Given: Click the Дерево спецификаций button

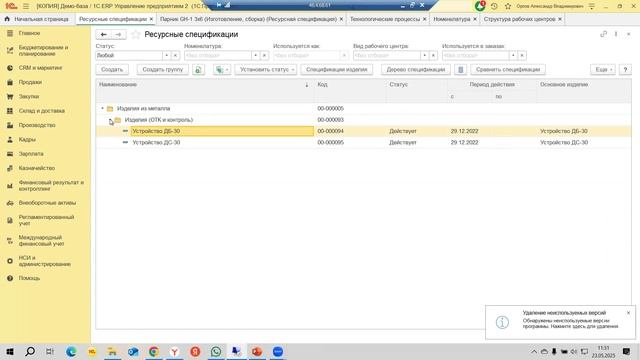Looking at the screenshot, I should 416,70.
